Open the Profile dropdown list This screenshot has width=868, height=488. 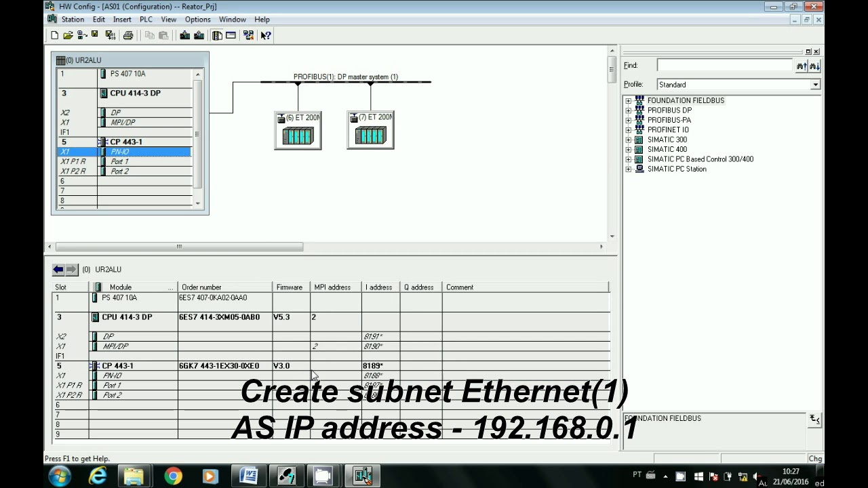click(815, 85)
